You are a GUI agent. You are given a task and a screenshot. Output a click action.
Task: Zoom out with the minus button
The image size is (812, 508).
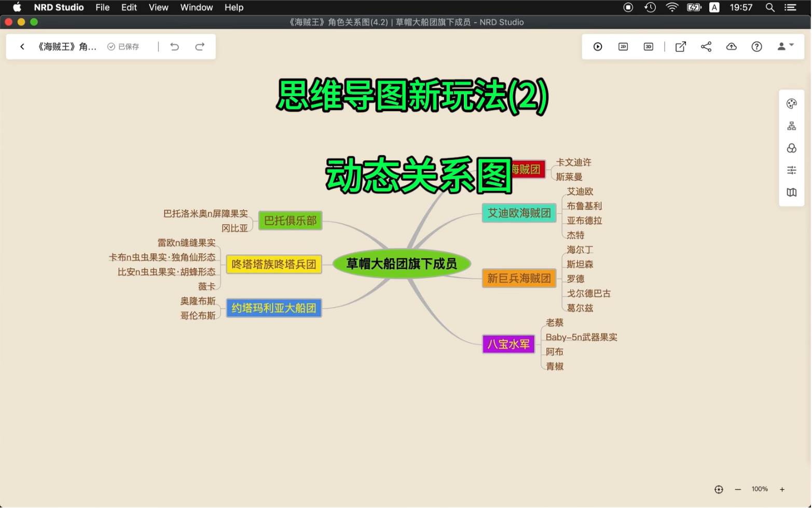pos(738,490)
